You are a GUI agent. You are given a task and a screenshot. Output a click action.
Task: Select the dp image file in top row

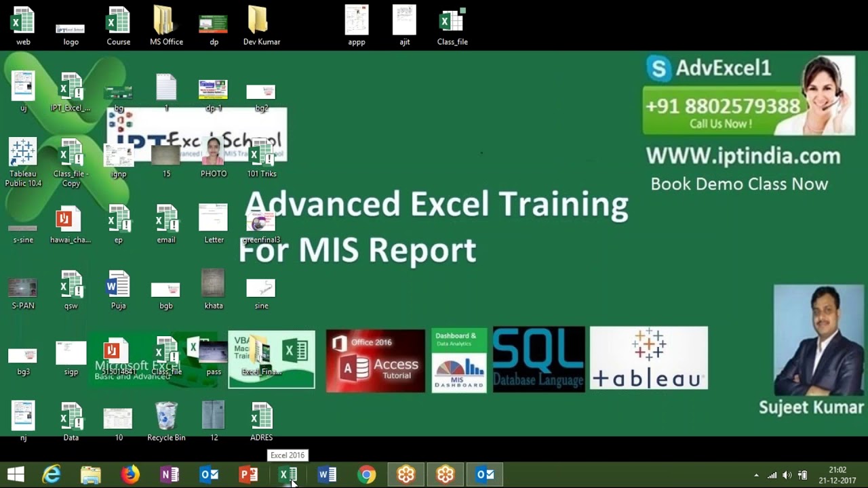tap(214, 30)
